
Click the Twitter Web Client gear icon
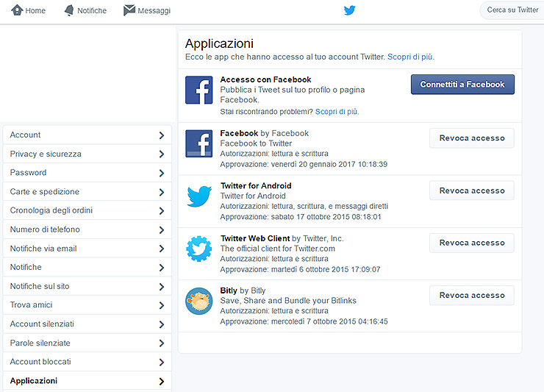coord(198,249)
